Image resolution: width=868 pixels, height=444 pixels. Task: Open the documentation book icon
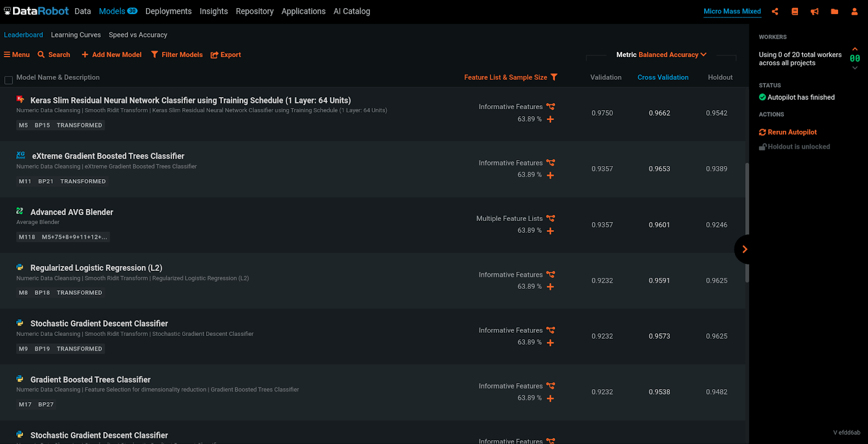pos(795,11)
